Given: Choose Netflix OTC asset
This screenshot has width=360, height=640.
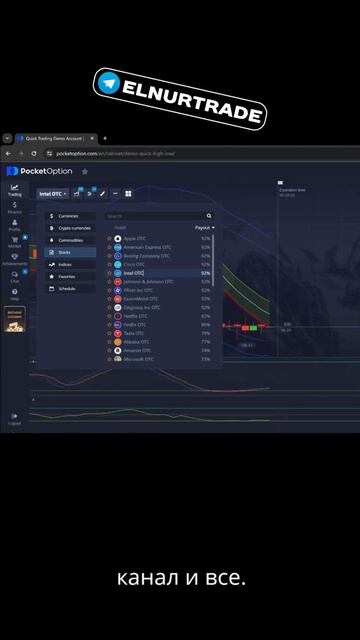Looking at the screenshot, I should [160, 316].
